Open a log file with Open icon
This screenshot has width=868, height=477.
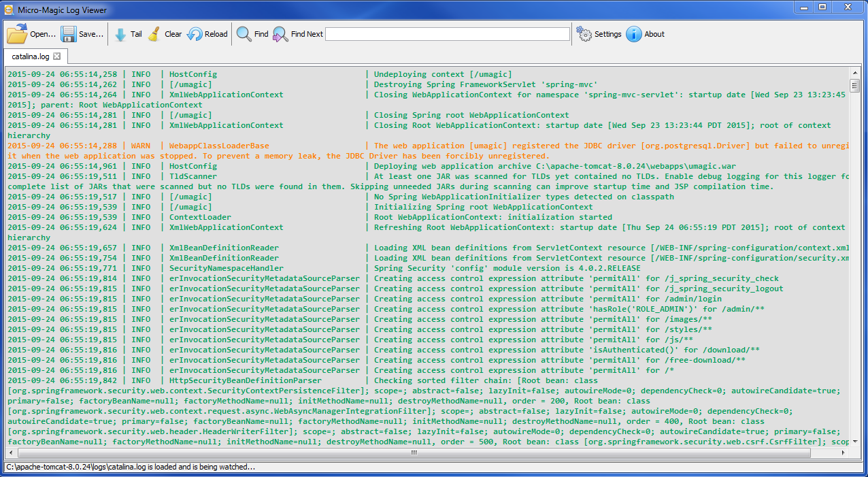coord(17,34)
